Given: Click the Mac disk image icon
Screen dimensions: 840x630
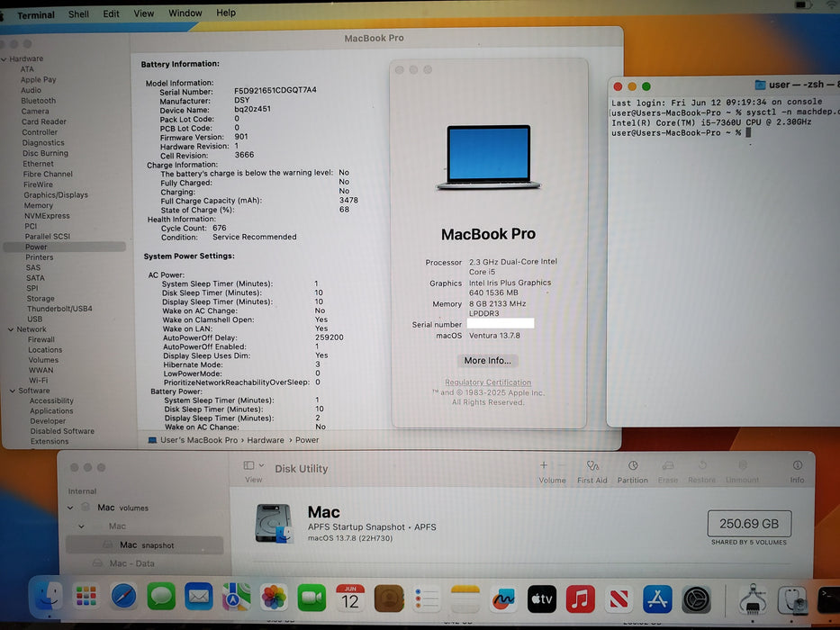Looking at the screenshot, I should coord(275,524).
